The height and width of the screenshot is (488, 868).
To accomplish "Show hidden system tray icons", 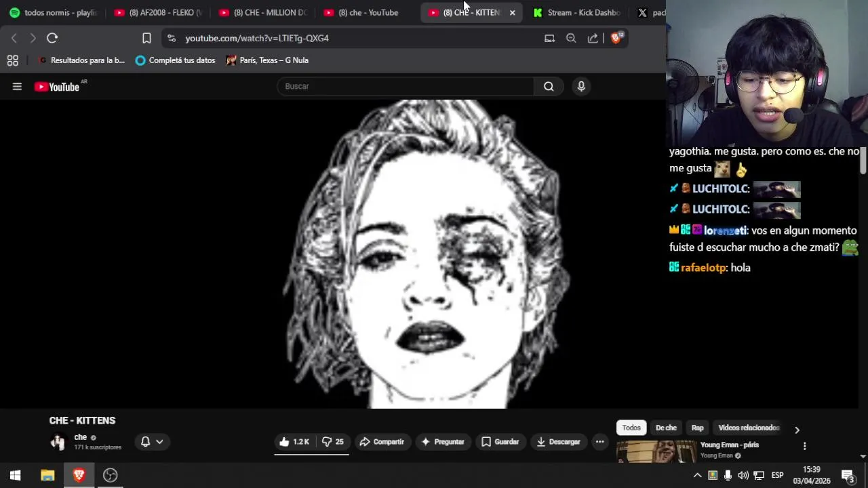I will click(x=697, y=475).
